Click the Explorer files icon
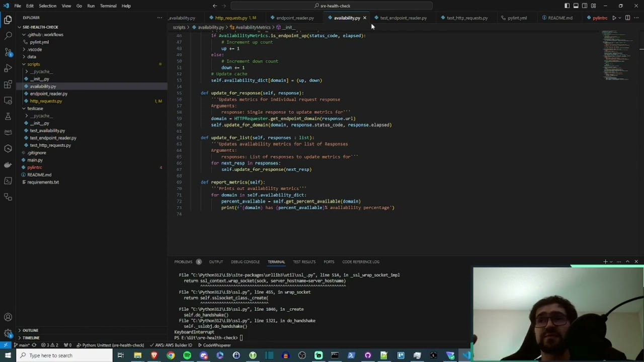Screen dimensions: 644x362 tap(8, 20)
